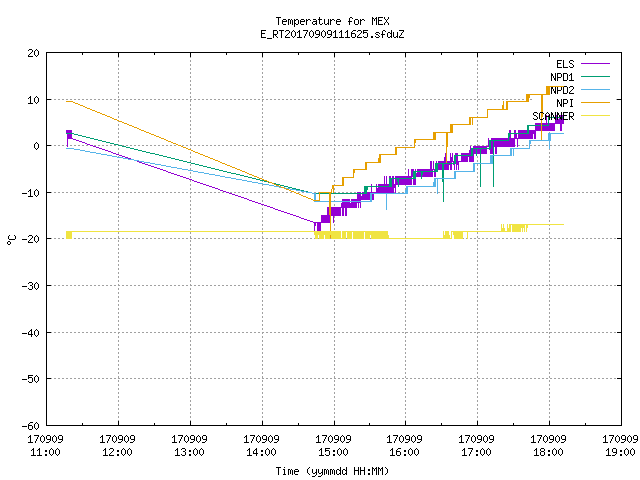Click the yellow SCANNER legend line sample

click(x=595, y=116)
